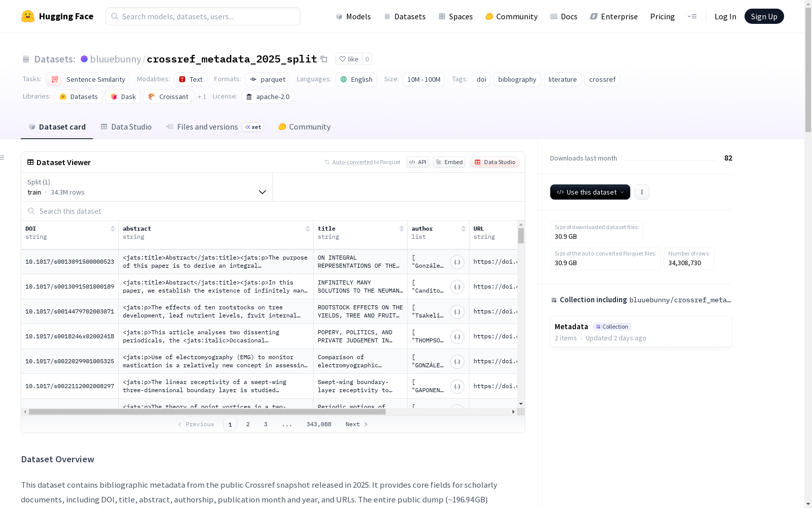Expand JSON for the González author cell
Viewport: 812px width, 508px height.
click(457, 262)
